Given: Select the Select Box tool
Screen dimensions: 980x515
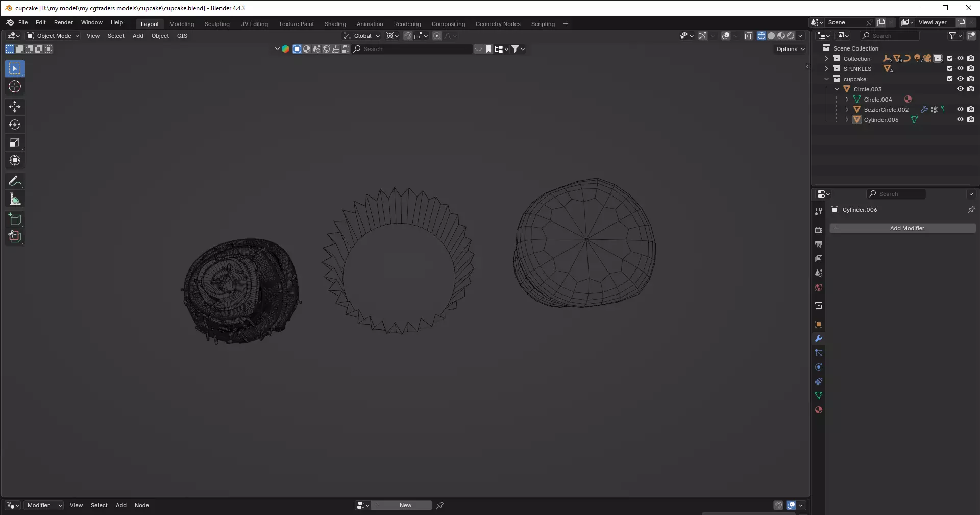Looking at the screenshot, I should point(15,68).
